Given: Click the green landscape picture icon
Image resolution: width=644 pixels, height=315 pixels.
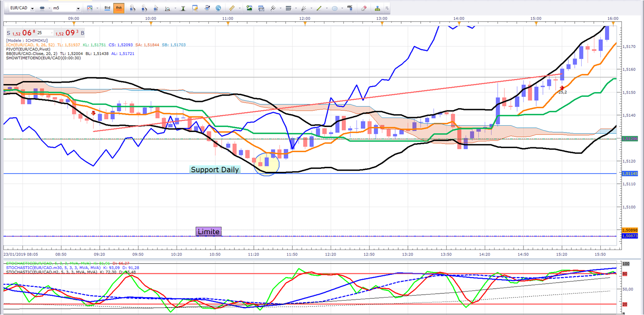Looking at the screenshot, I should click(x=249, y=8).
